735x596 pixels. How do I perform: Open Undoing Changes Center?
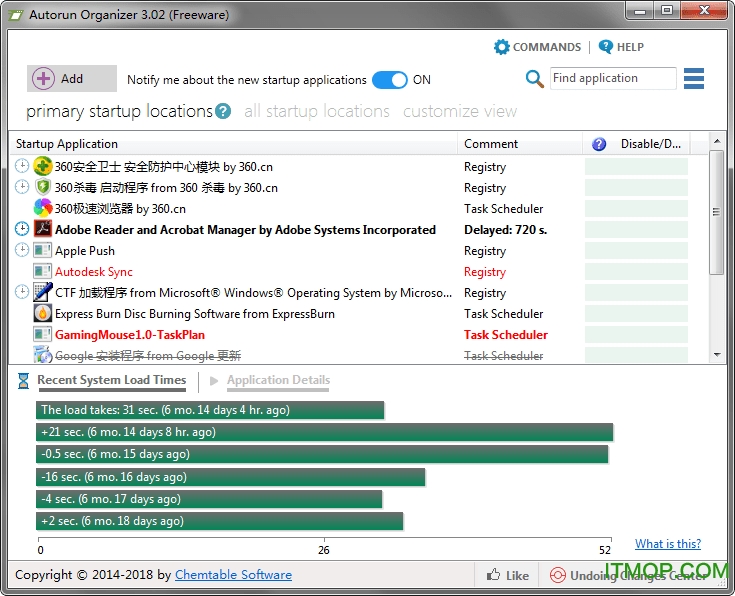pyautogui.click(x=628, y=575)
